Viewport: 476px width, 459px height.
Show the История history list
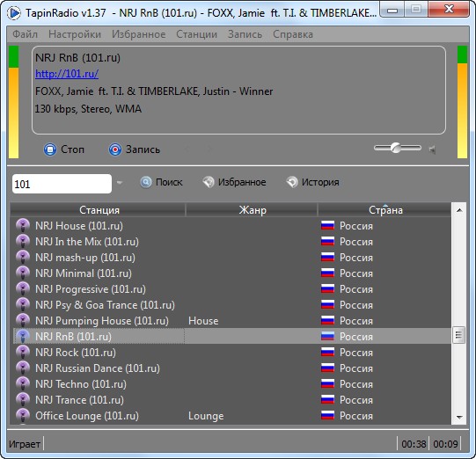pyautogui.click(x=312, y=182)
